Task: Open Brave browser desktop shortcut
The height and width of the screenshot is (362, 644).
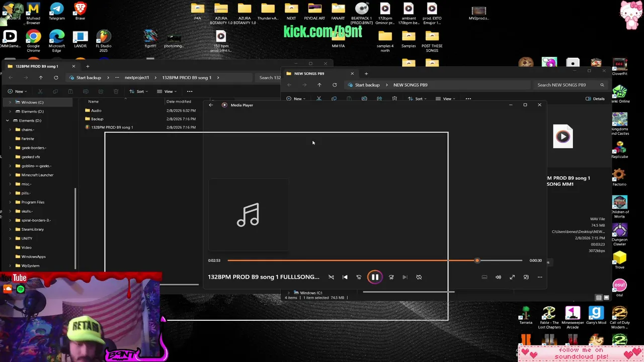Action: [80, 12]
